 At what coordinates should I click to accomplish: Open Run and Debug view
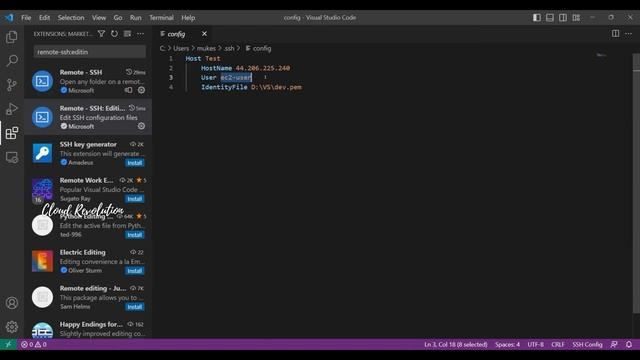click(x=12, y=109)
